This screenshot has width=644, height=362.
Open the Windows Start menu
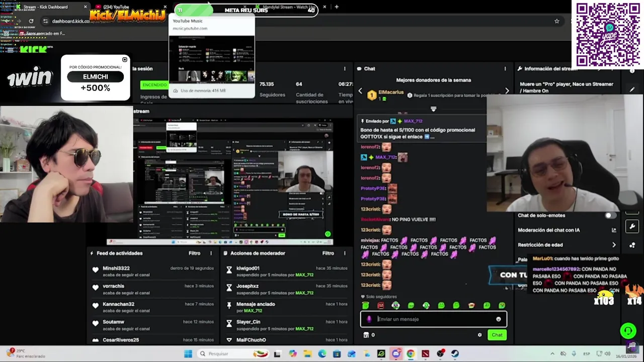[188, 353]
